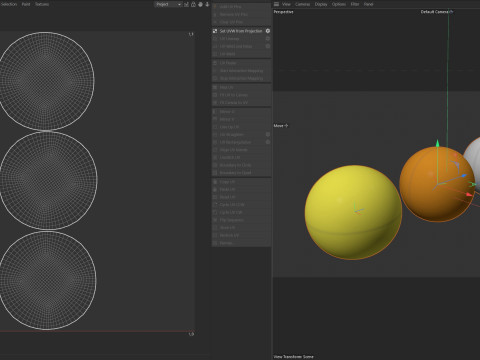Image resolution: width=480 pixels, height=360 pixels.
Task: Click the Mirror U icon
Action: pyautogui.click(x=215, y=112)
